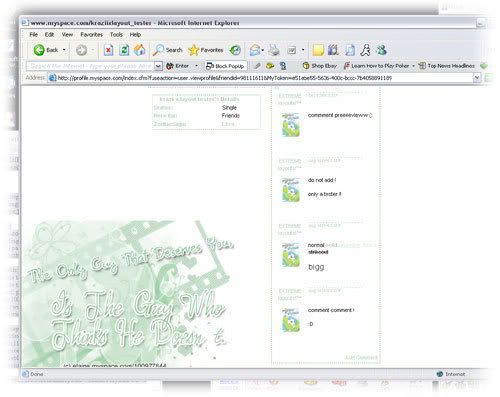Open the Favorites star toolbar button
The width and height of the screenshot is (500, 397).
[205, 50]
